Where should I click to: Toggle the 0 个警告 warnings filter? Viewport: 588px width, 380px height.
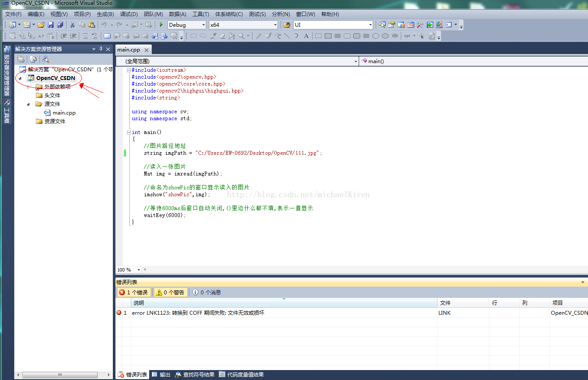[170, 292]
